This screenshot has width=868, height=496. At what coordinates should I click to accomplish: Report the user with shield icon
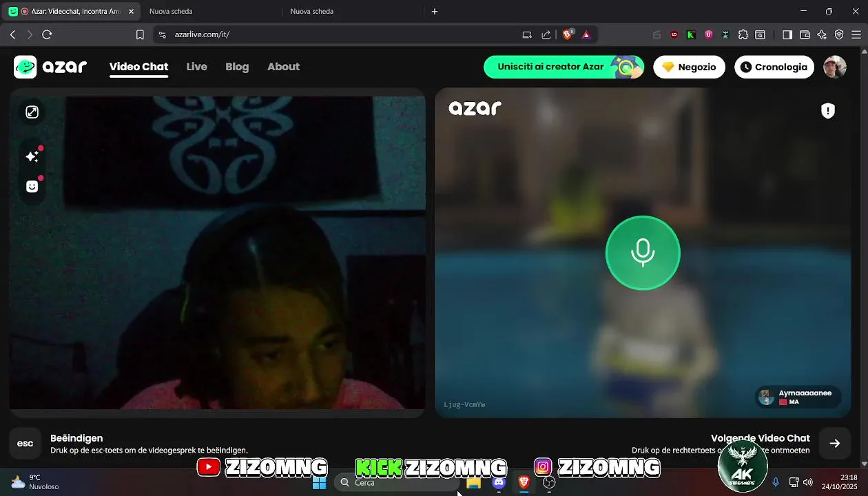[828, 111]
